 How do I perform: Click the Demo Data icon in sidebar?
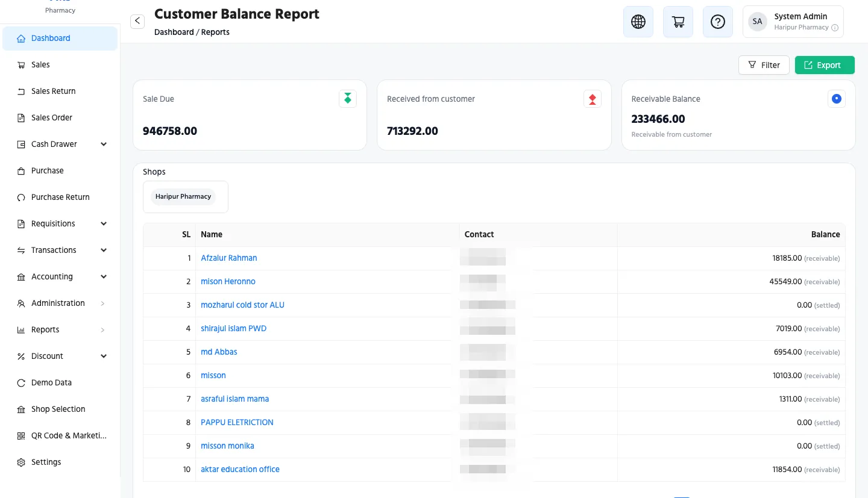pyautogui.click(x=21, y=383)
